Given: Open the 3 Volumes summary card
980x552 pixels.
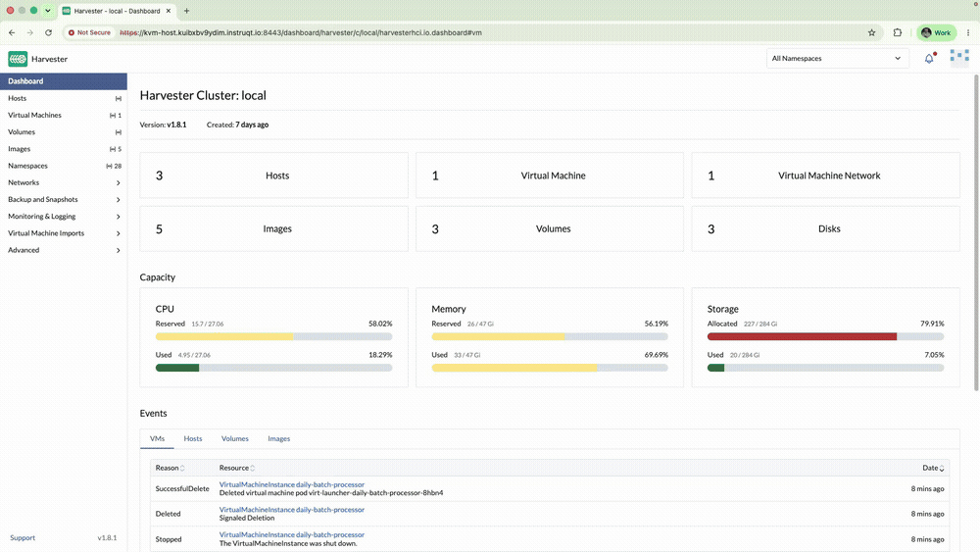Looking at the screenshot, I should tap(550, 228).
